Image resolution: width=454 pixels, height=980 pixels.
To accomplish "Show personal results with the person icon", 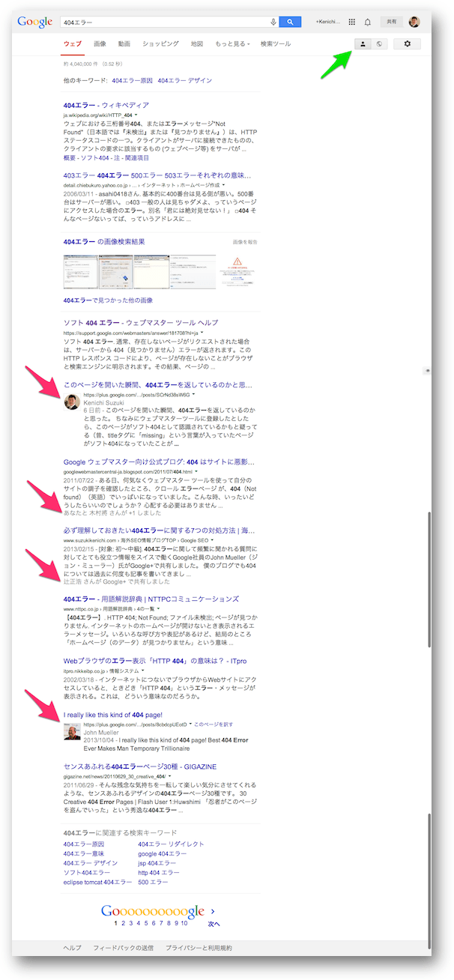I will point(363,44).
